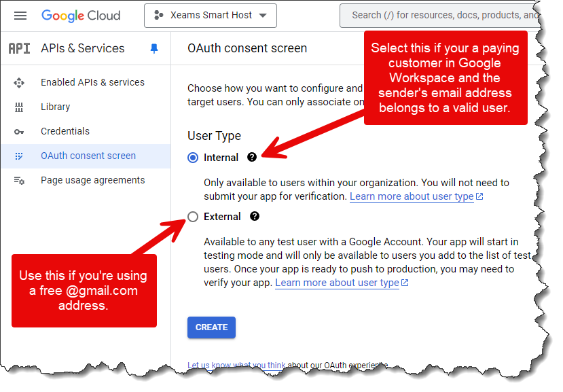The height and width of the screenshot is (392, 563).
Task: Click the Page usage agreements icon
Action: 19,180
